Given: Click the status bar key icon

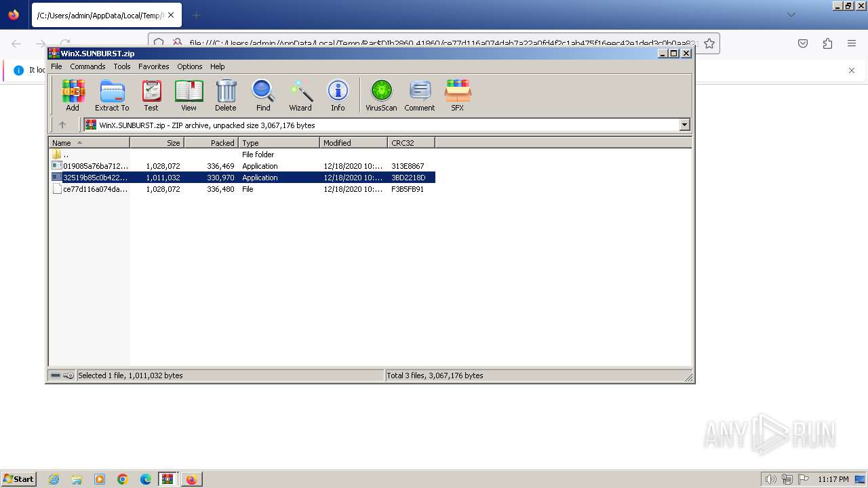Looking at the screenshot, I should (68, 375).
